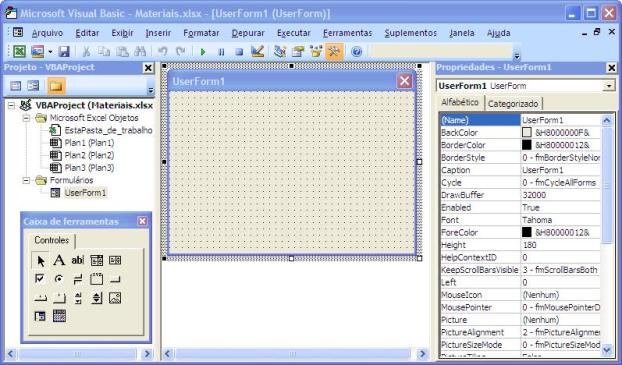The height and width of the screenshot is (365, 622).
Task: Open the Ferramentas menu
Action: (x=347, y=33)
